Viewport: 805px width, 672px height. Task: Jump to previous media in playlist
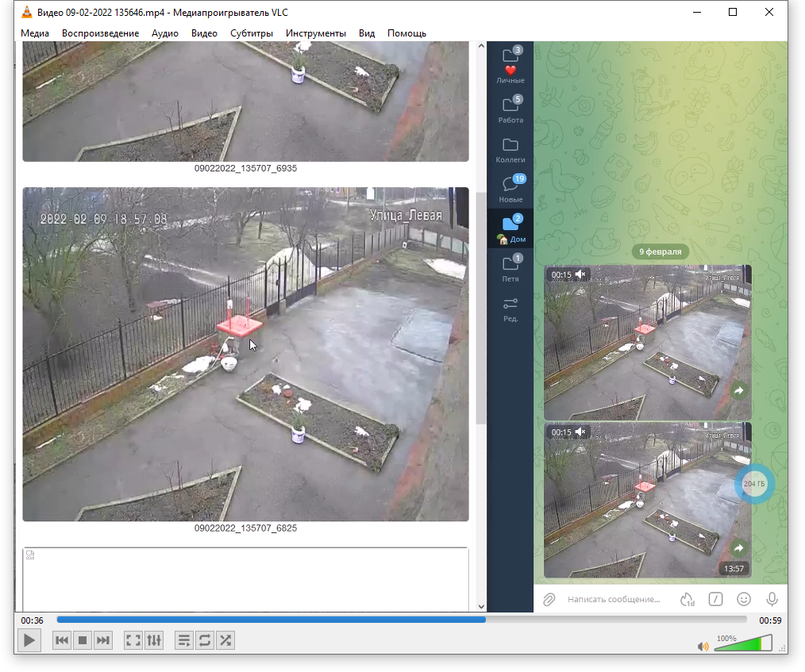pos(62,640)
